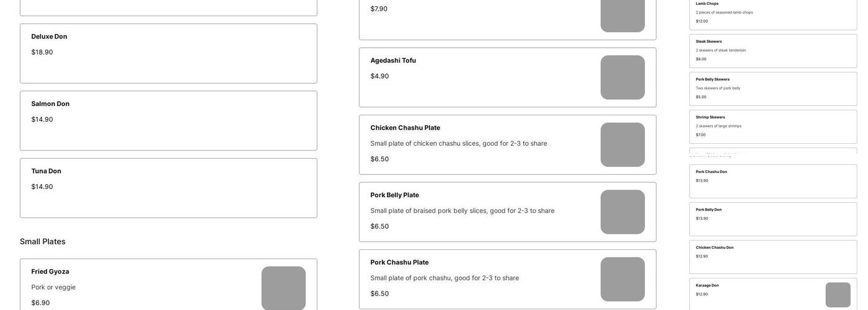Click the Karaage Don image thumbnail
The image size is (868, 310).
(838, 295)
